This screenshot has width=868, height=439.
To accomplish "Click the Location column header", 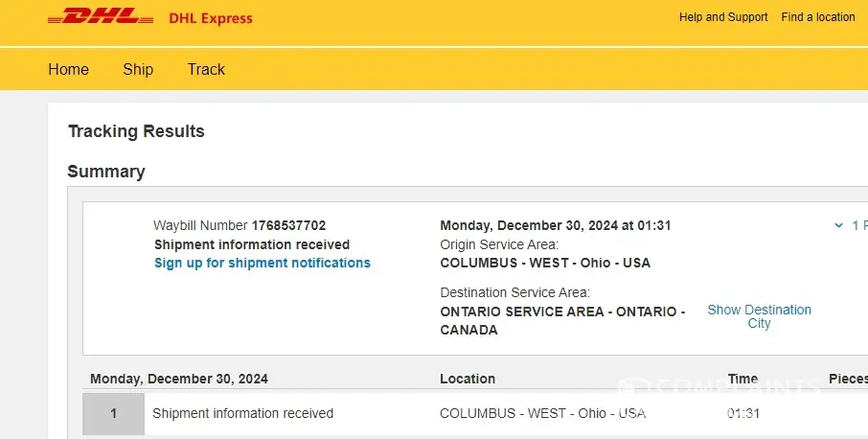I will tap(468, 379).
